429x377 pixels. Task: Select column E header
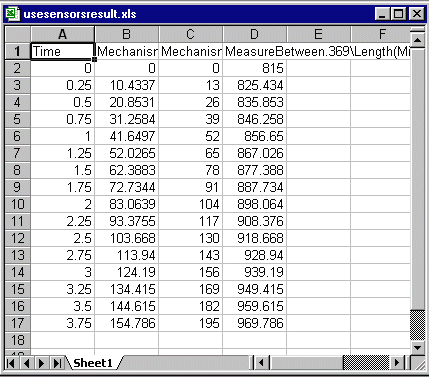pos(318,34)
